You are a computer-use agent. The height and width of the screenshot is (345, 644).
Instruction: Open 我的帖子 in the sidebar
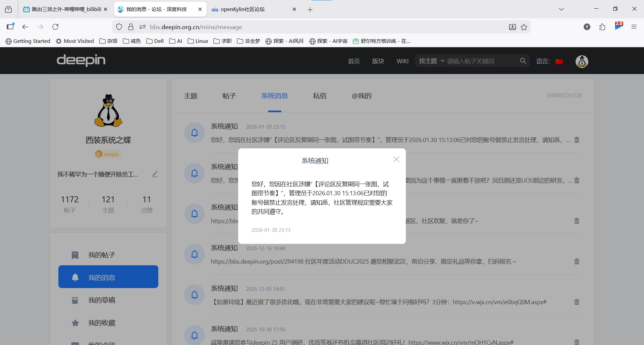point(102,255)
